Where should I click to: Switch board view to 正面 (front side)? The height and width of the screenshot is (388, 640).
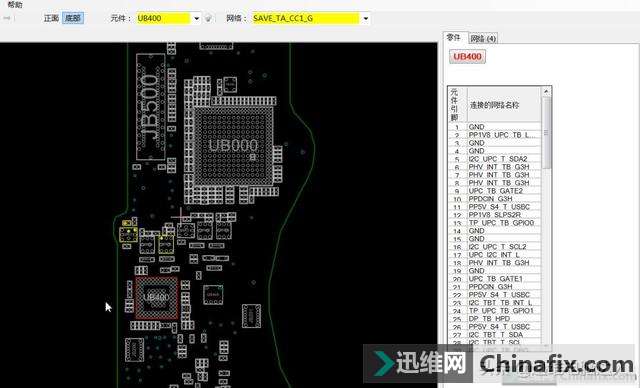51,18
